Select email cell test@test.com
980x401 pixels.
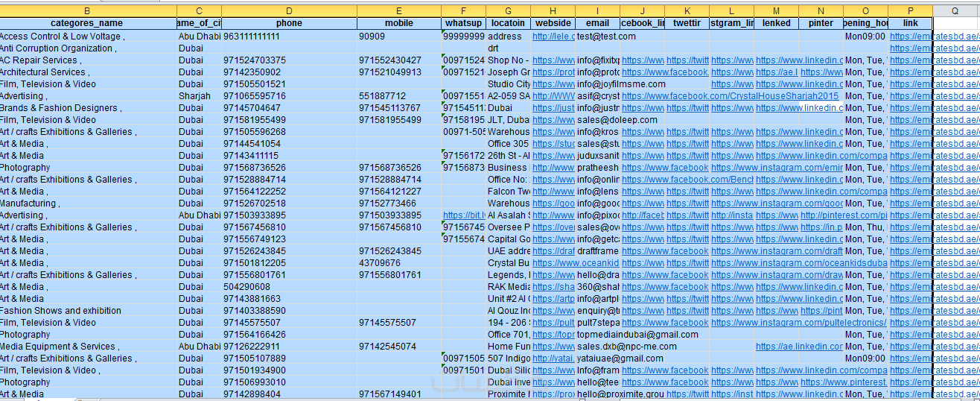(606, 37)
